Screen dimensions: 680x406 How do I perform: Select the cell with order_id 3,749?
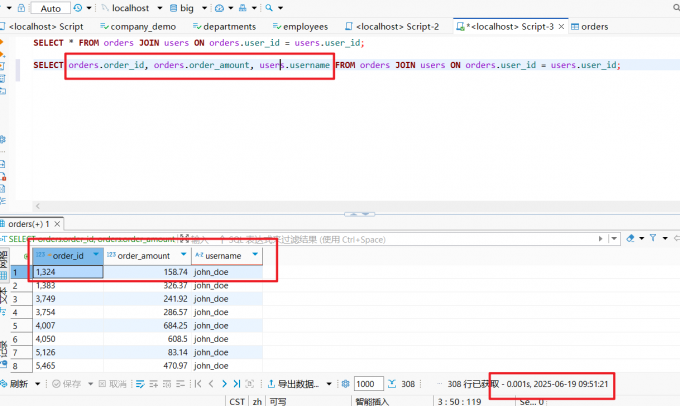68,299
